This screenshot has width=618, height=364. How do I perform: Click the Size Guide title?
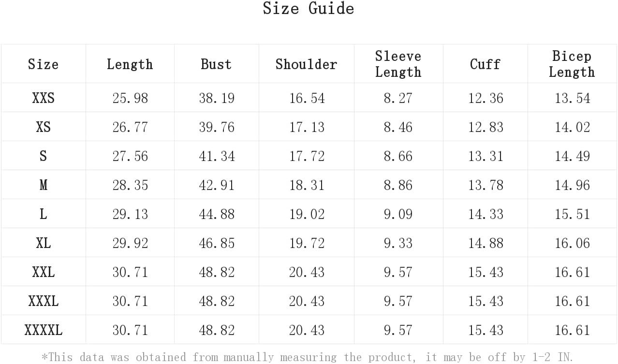309,8
